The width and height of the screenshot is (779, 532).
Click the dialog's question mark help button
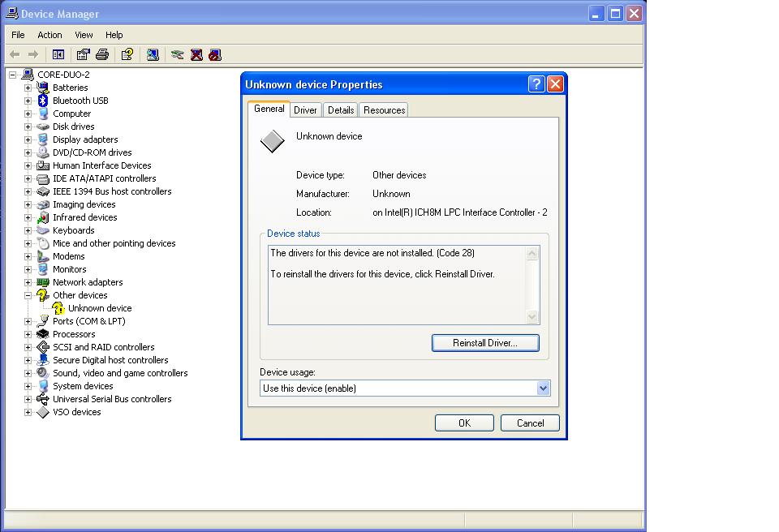(x=536, y=84)
